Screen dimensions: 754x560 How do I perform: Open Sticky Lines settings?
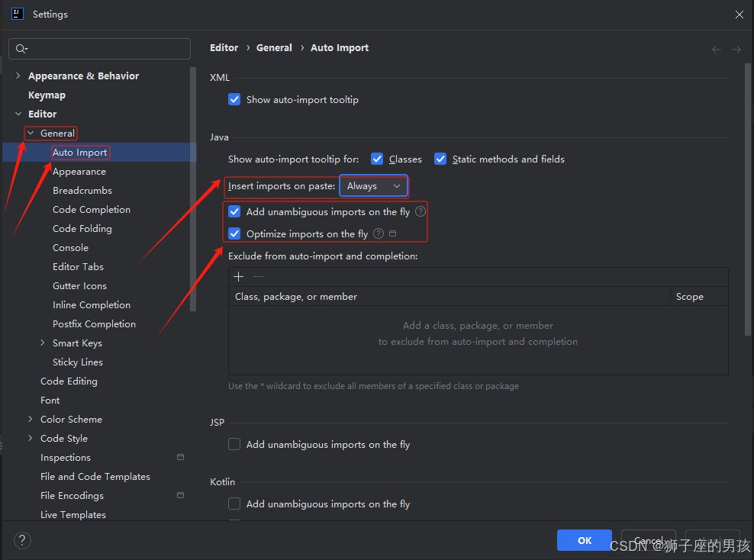pyautogui.click(x=78, y=362)
